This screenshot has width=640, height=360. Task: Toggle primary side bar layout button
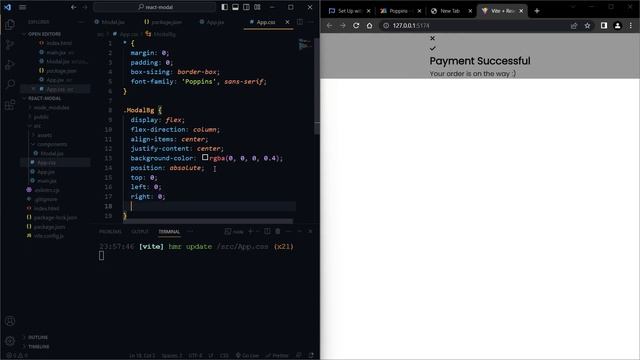click(x=224, y=7)
